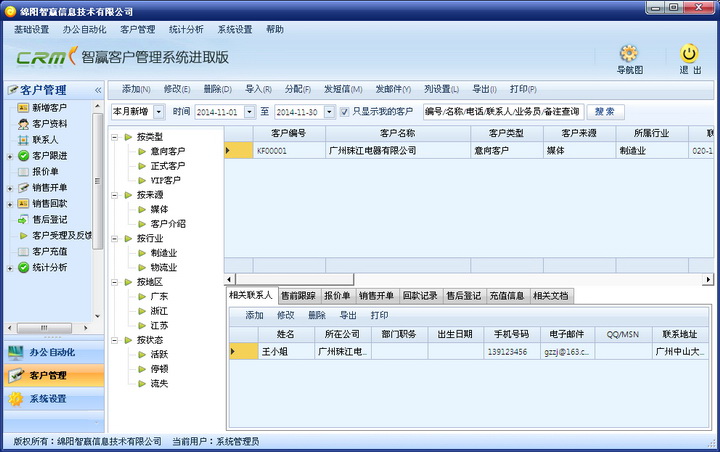Screen dimensions: 720x452
Task: Open 销售回款 in the sidebar
Action: click(x=49, y=203)
